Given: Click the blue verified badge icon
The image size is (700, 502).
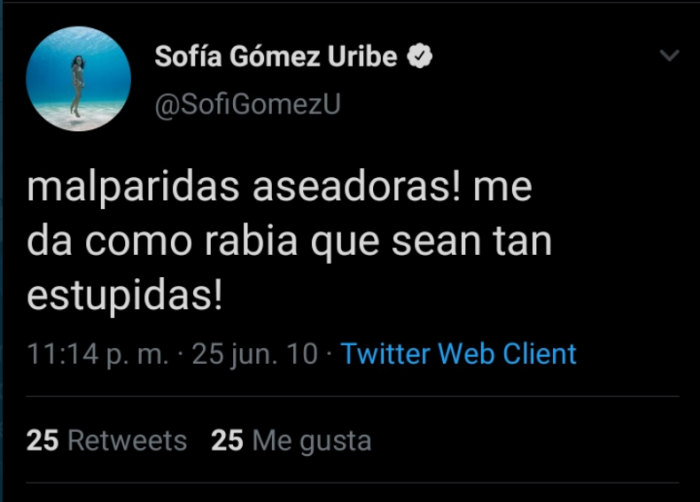Looking at the screenshot, I should [x=420, y=57].
